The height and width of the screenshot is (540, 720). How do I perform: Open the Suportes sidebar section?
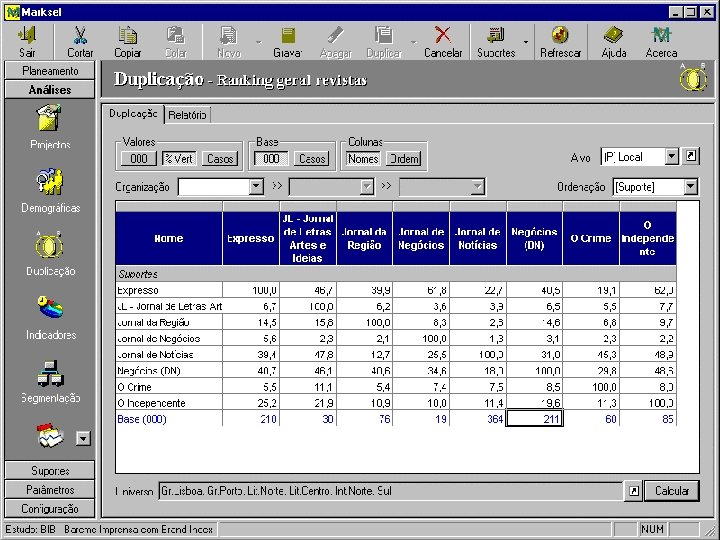coord(50,471)
